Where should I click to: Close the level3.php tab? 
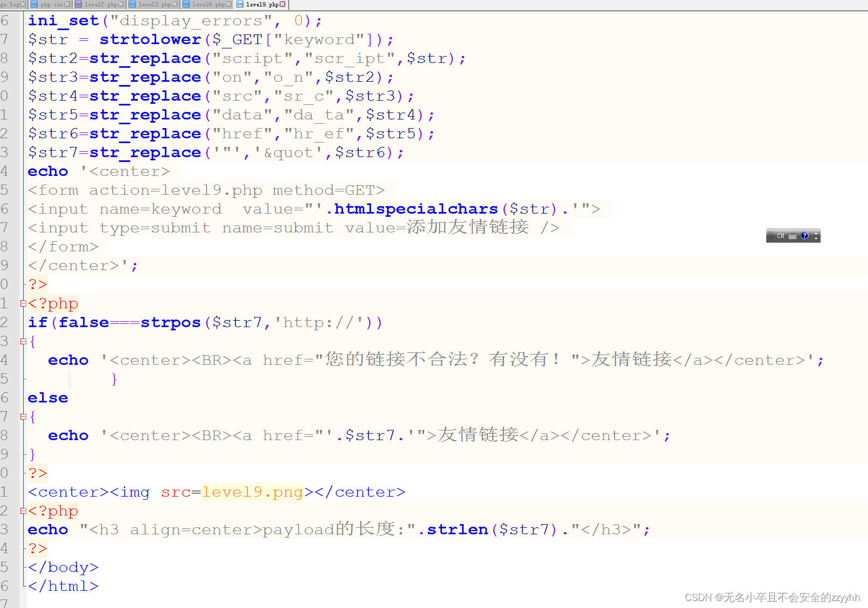174,4
